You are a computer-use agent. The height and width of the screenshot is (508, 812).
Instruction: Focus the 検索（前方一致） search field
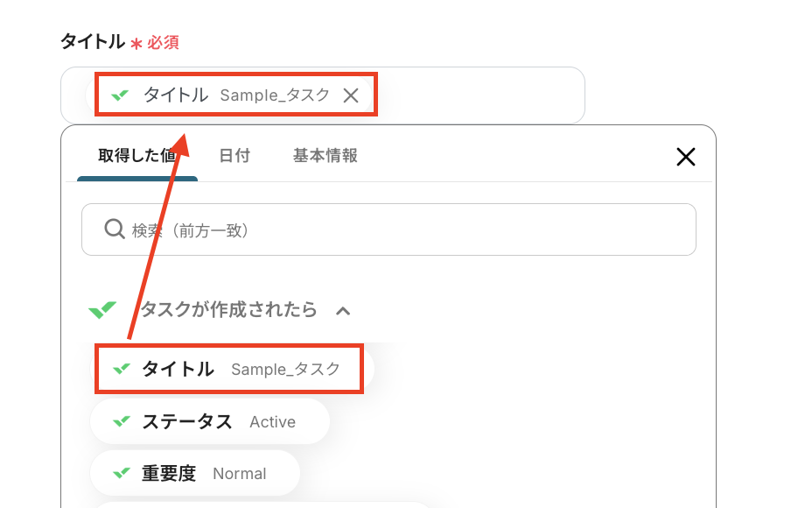402,229
